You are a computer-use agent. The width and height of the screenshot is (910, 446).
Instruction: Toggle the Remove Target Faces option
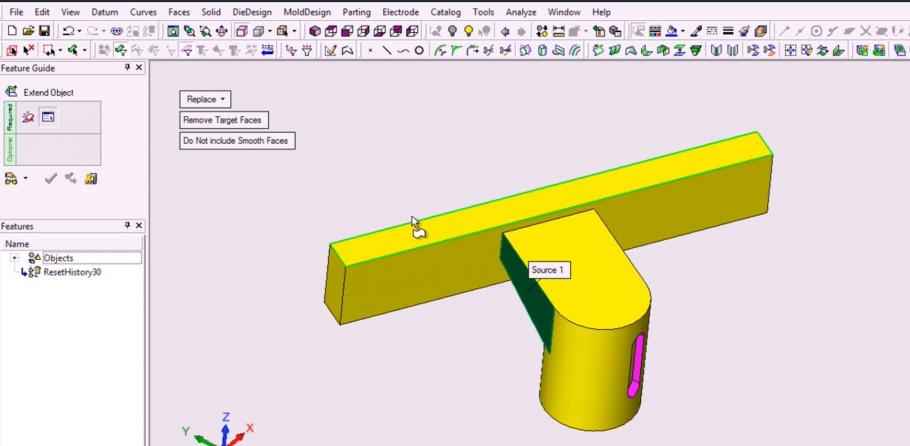click(x=223, y=120)
